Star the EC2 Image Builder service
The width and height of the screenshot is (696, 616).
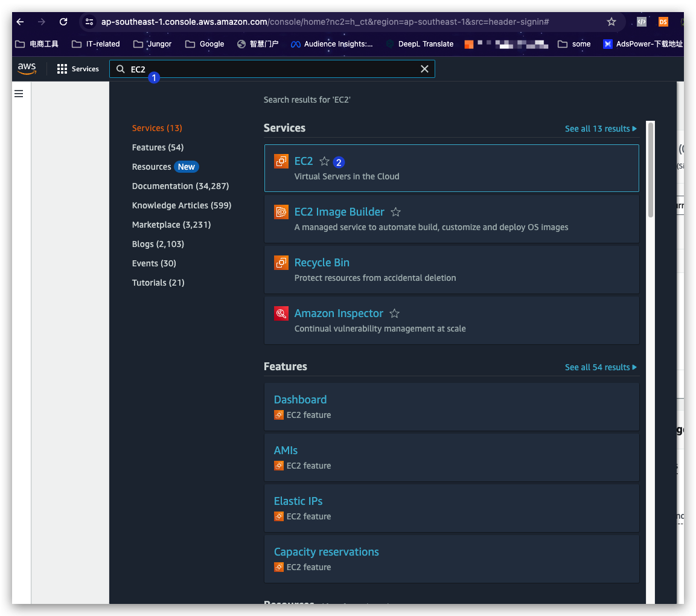click(x=396, y=212)
